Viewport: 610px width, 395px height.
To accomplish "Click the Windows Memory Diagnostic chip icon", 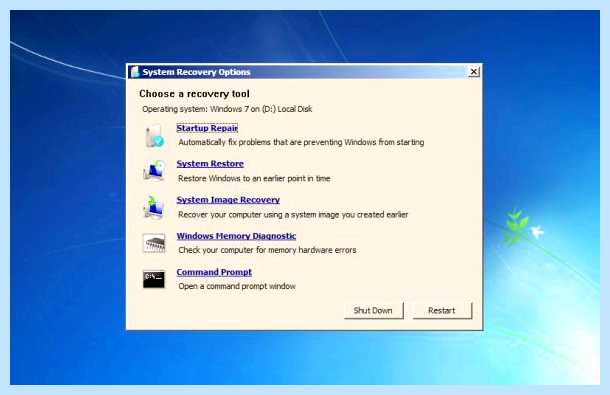I will click(x=154, y=243).
